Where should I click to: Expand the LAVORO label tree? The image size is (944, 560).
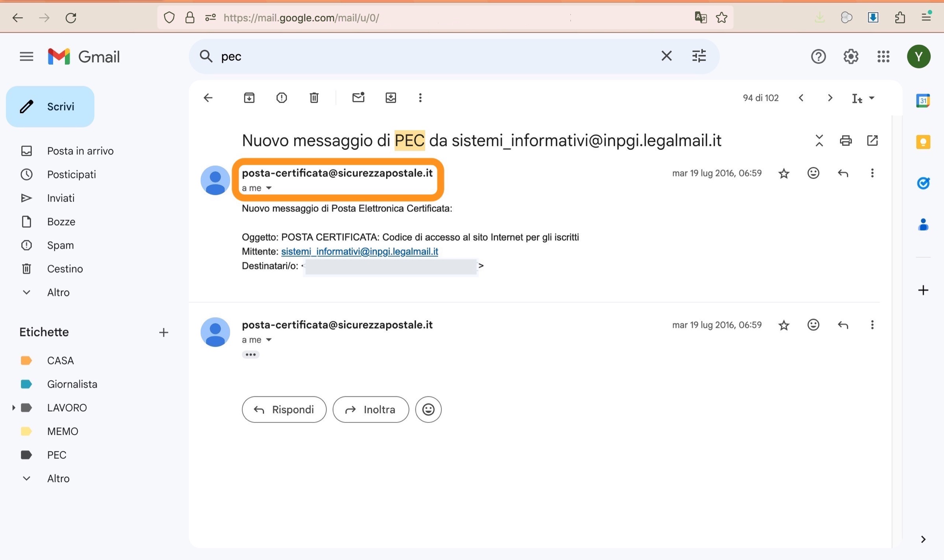pos(13,408)
